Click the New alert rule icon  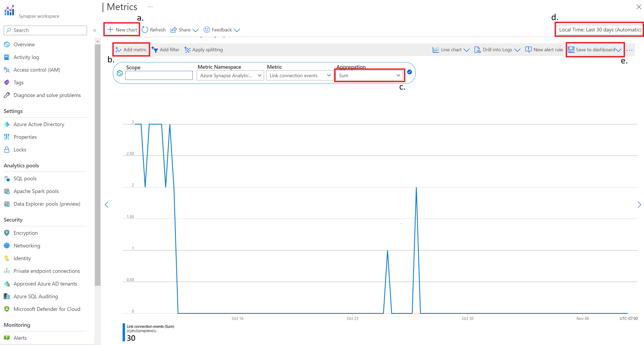coord(528,50)
